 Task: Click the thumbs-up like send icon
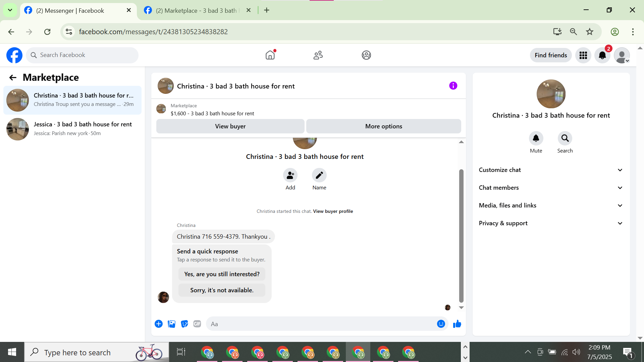tap(457, 324)
